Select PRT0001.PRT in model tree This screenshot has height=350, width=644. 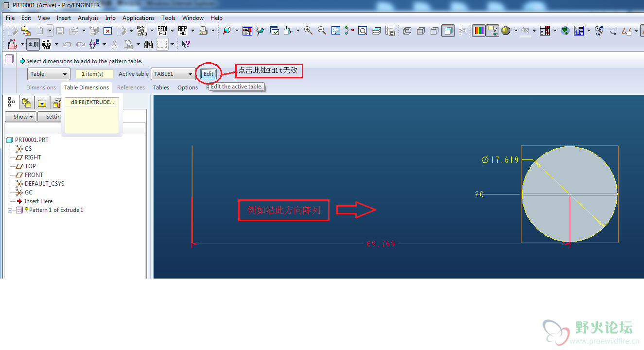click(32, 140)
